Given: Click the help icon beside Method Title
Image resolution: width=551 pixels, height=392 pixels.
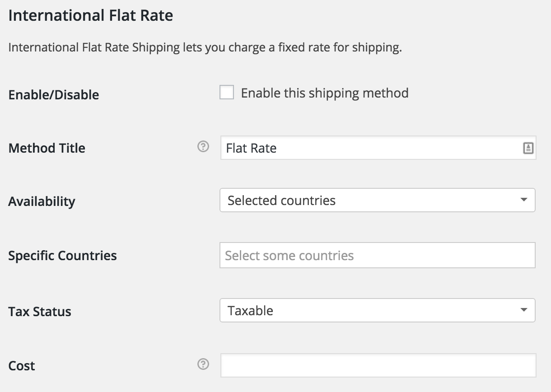Looking at the screenshot, I should 203,147.
